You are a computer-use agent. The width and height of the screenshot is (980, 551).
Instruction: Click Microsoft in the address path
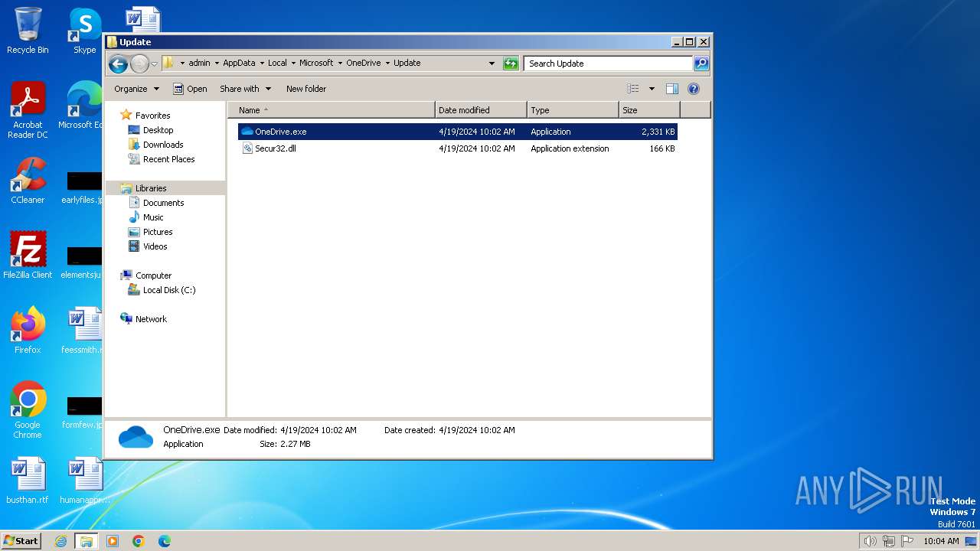[316, 64]
